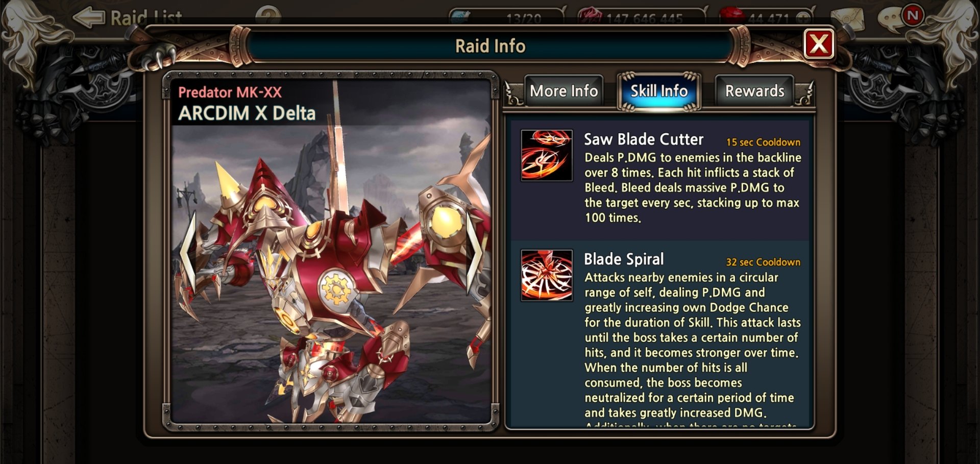Open the mail envelope icon

point(848,19)
